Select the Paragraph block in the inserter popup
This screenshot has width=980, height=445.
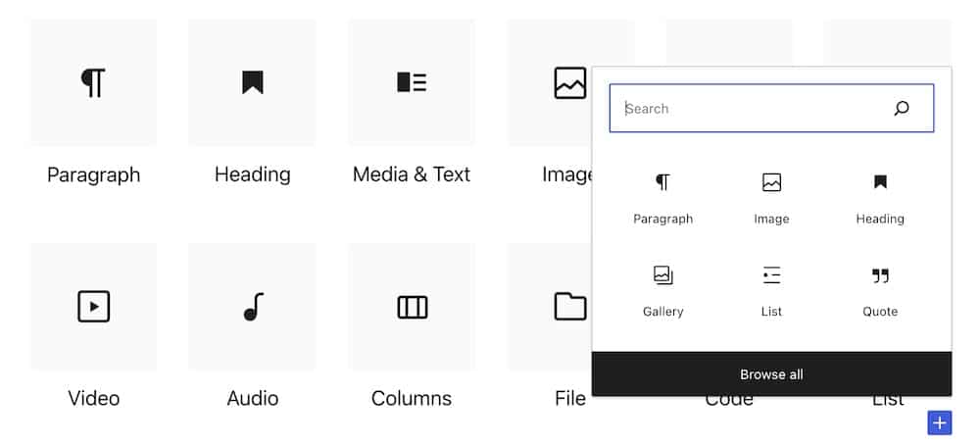tap(662, 199)
